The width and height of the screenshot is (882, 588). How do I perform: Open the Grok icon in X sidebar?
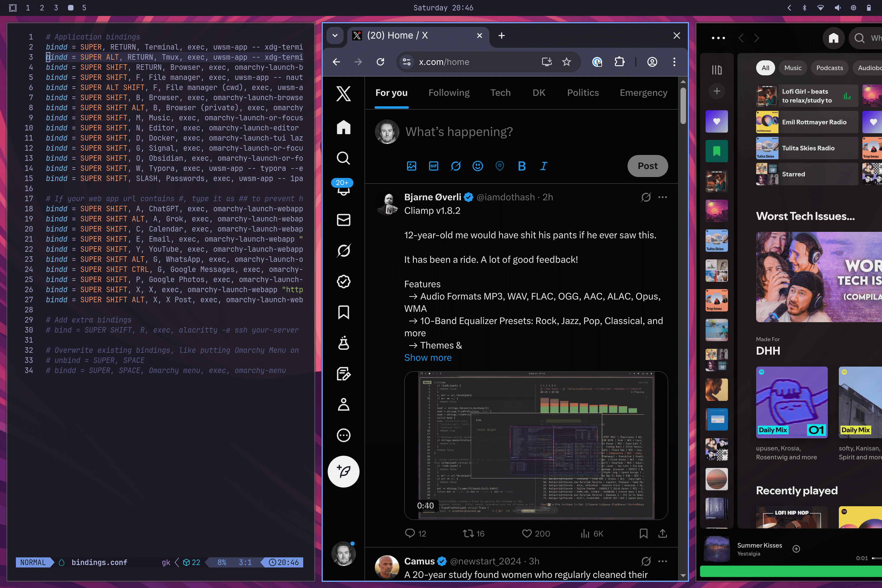click(343, 251)
